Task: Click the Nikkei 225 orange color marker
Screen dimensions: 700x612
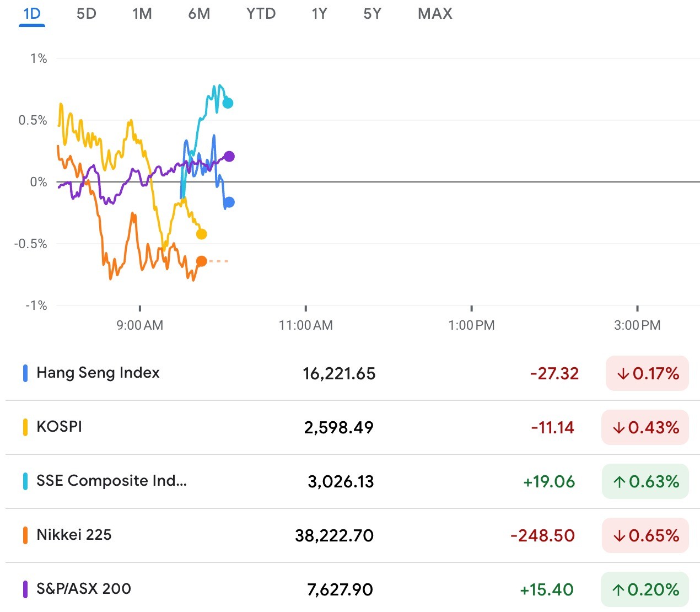Action: click(x=25, y=535)
